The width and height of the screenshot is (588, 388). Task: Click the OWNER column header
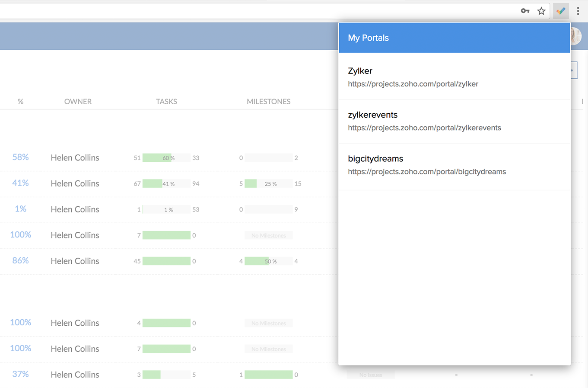(x=78, y=102)
